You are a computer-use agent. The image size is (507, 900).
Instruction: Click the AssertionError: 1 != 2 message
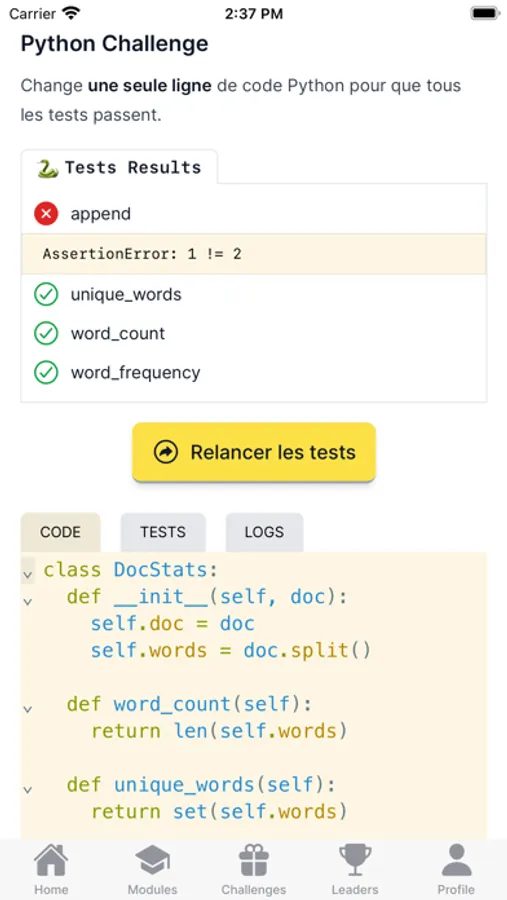point(142,254)
